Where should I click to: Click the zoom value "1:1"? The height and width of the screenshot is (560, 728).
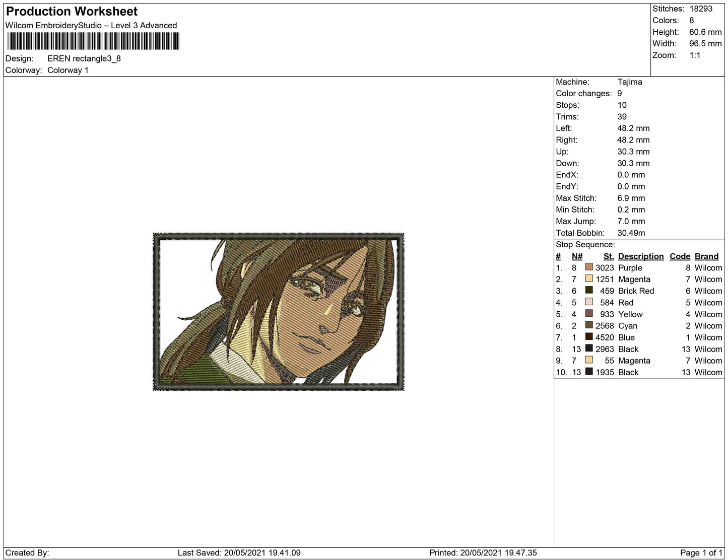click(695, 55)
